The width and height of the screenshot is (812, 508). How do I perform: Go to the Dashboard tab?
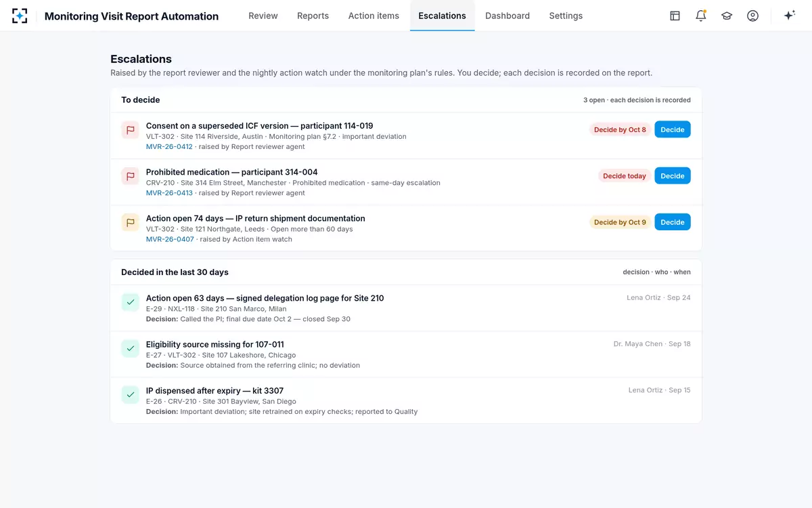coord(507,16)
